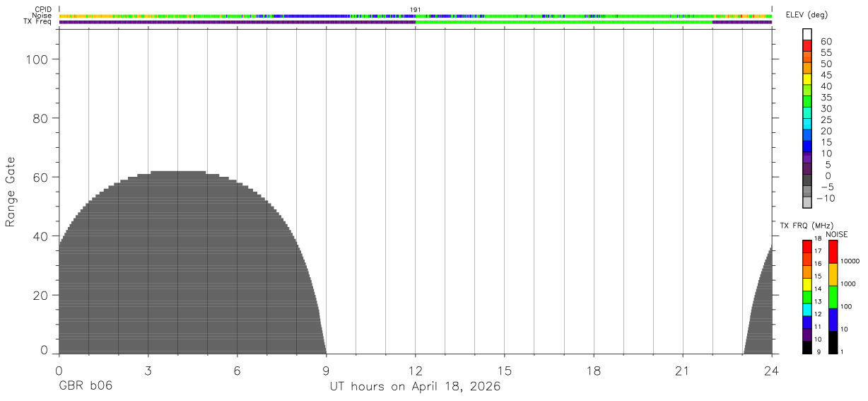Click the black swatch in TX FRQ legend
868x401 pixels.
point(807,347)
